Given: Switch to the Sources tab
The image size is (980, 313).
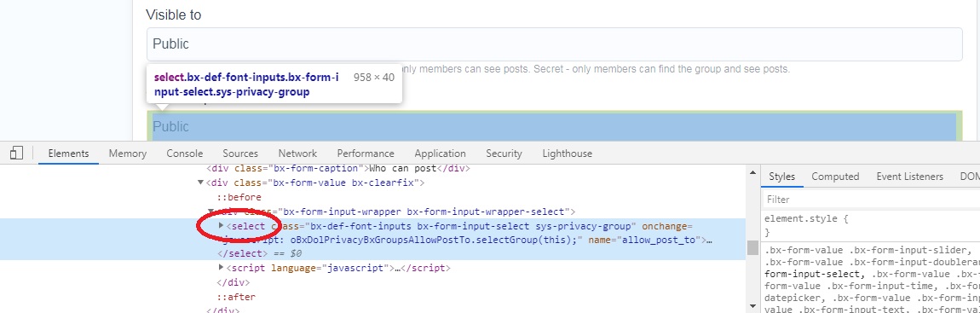Looking at the screenshot, I should [240, 154].
